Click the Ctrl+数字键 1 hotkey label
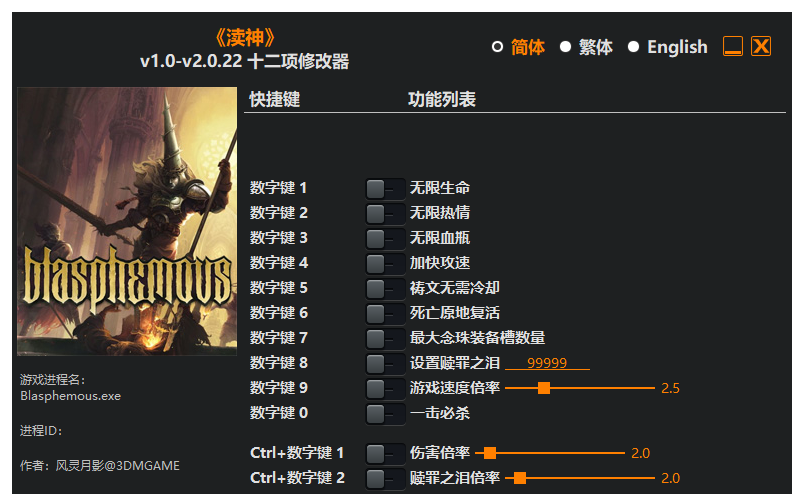802x494 pixels. point(297,453)
